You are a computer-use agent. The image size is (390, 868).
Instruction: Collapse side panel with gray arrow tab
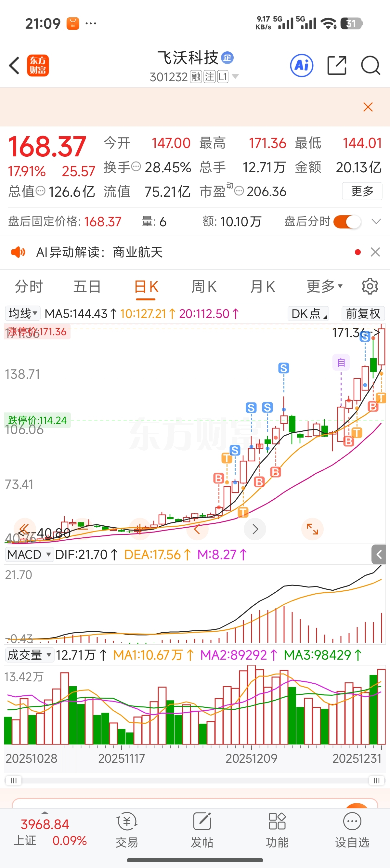coord(379,554)
